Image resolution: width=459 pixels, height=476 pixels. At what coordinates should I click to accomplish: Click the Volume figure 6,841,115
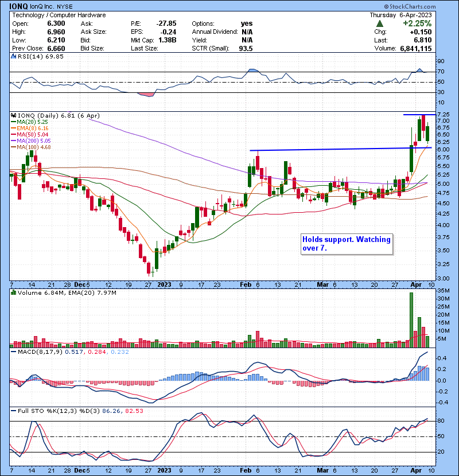pyautogui.click(x=416, y=48)
